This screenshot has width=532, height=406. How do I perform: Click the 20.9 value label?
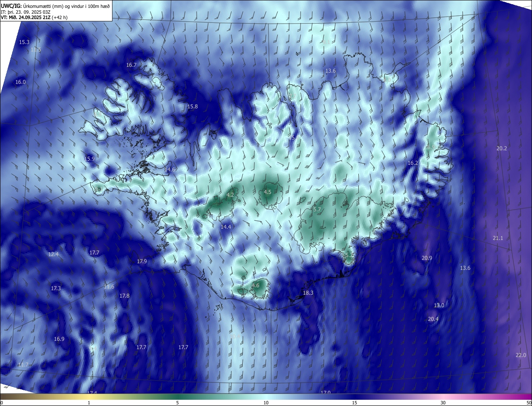427,258
